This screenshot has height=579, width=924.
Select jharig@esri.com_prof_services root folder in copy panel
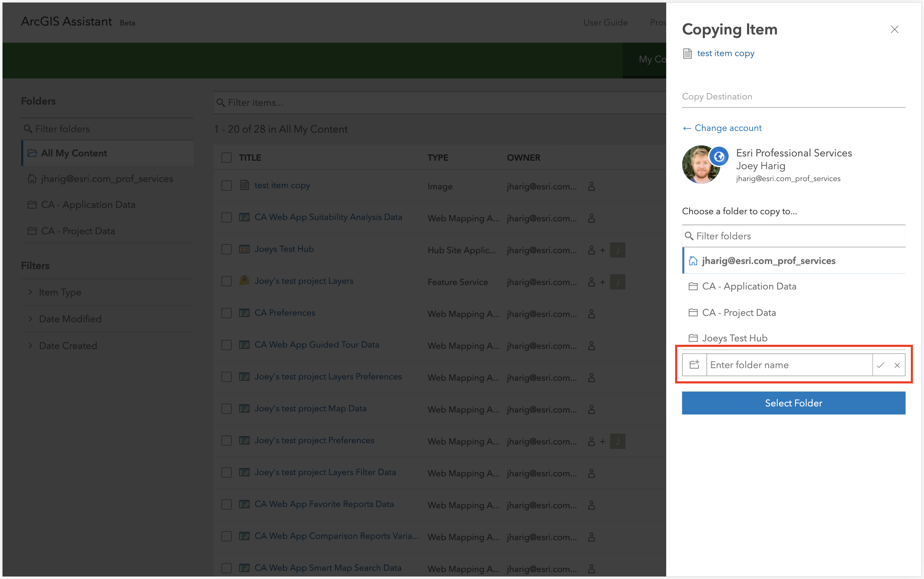(x=794, y=261)
